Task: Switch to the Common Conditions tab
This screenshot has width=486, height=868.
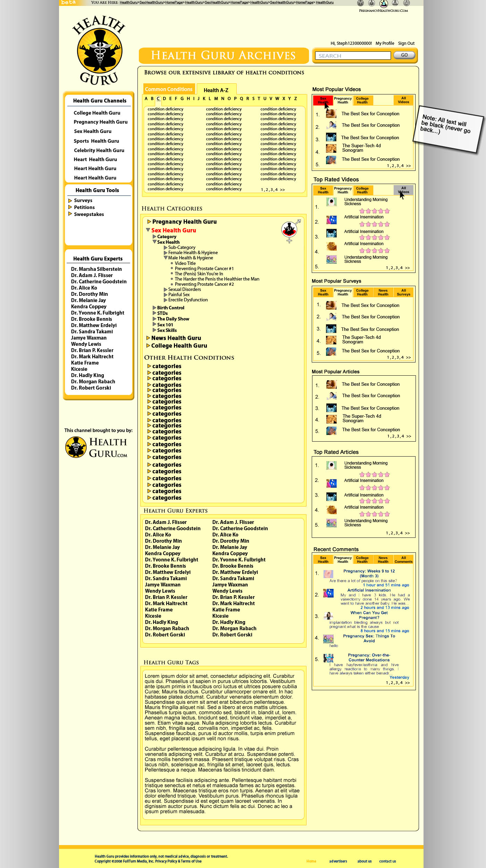Action: (169, 89)
